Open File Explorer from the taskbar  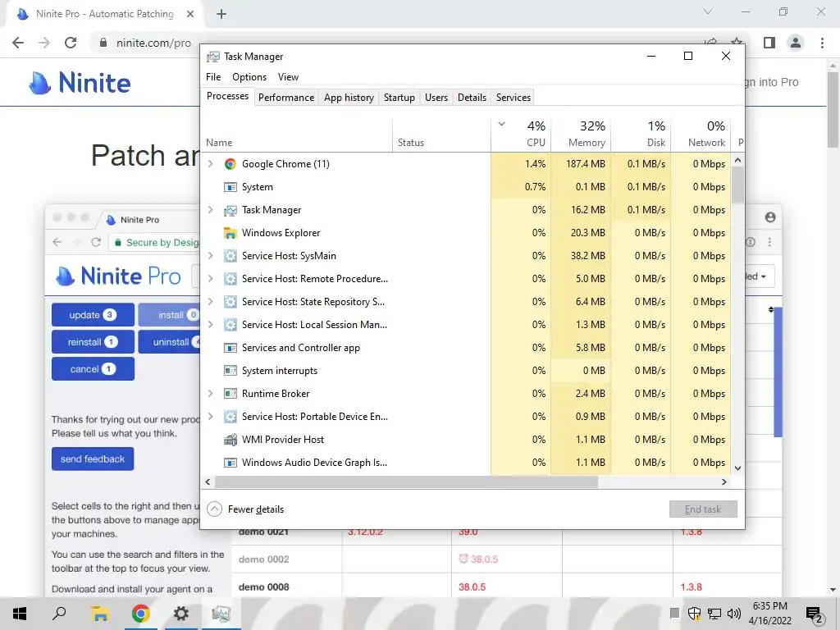(99, 614)
